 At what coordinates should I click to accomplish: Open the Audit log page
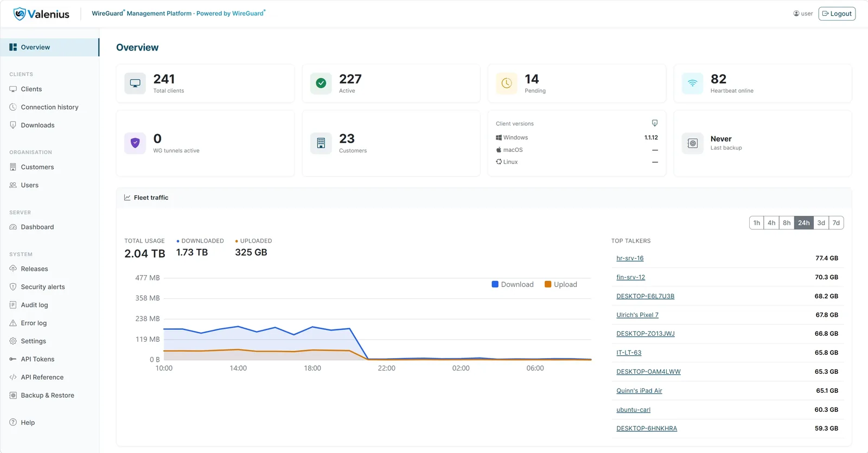click(x=49, y=305)
